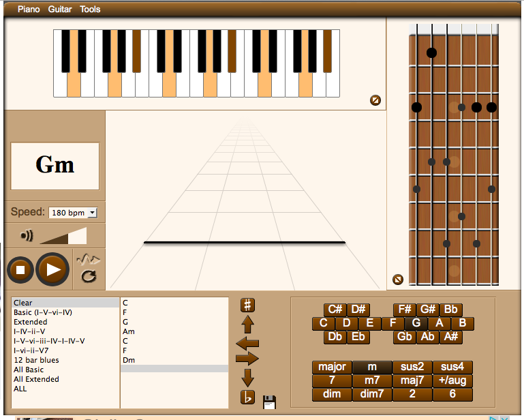Open the Speed bpm dropdown
Viewport: 524px width, 420px height.
(x=73, y=213)
